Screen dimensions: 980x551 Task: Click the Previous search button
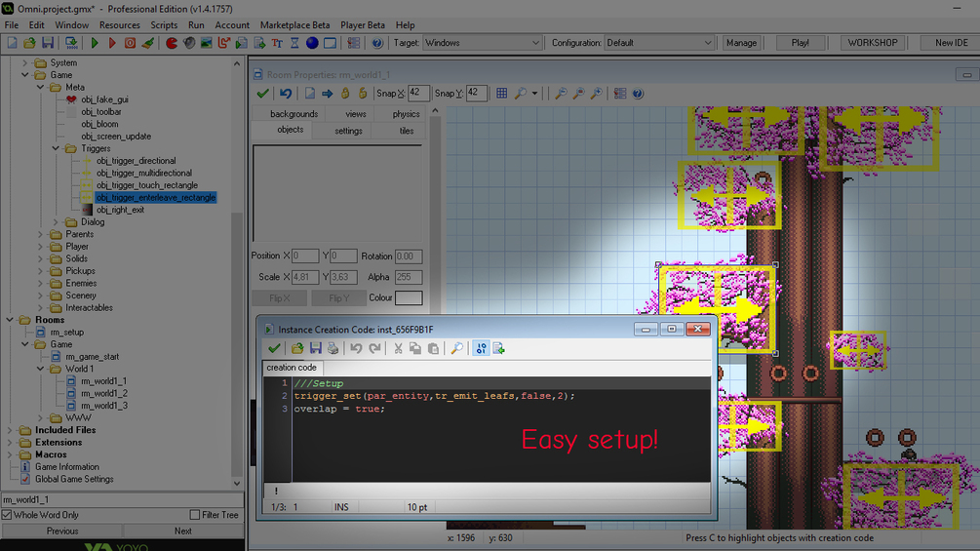pos(61,531)
